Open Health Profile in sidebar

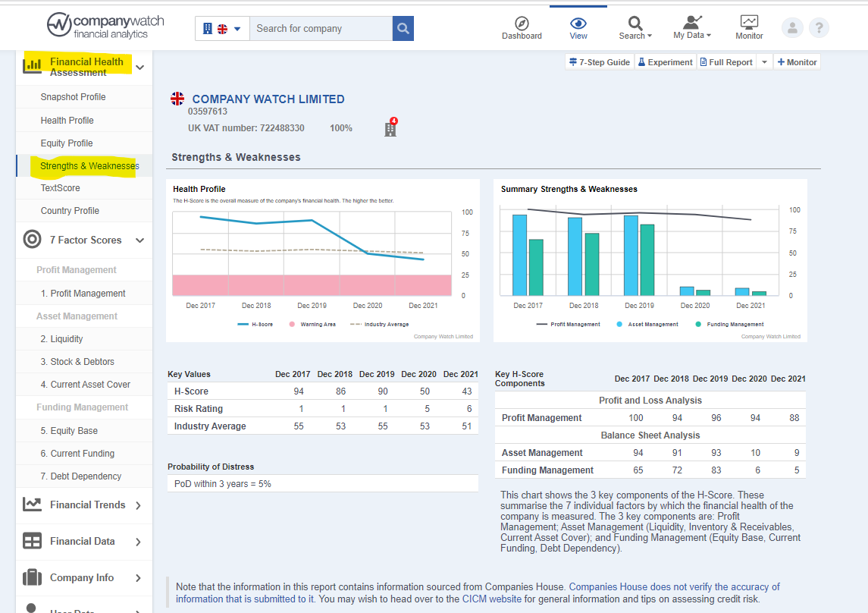click(x=67, y=120)
